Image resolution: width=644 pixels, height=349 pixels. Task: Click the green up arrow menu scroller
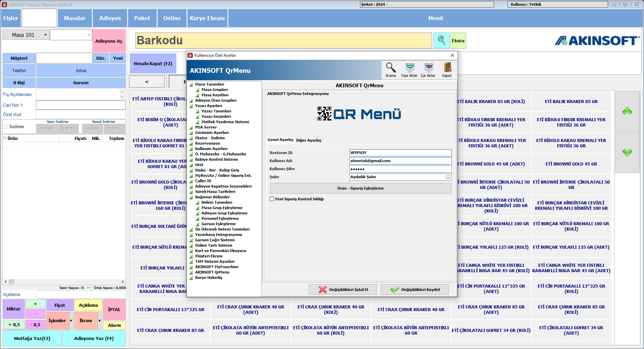point(627,111)
